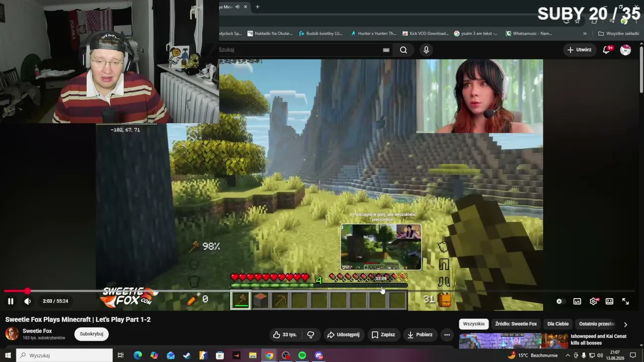Open Task View on the taskbar
This screenshot has height=362, width=644.
pyautogui.click(x=121, y=355)
